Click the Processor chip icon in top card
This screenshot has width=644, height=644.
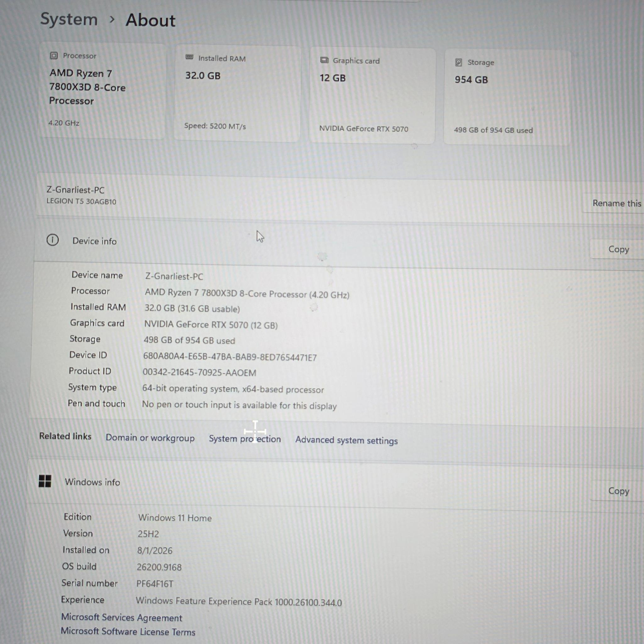54,56
